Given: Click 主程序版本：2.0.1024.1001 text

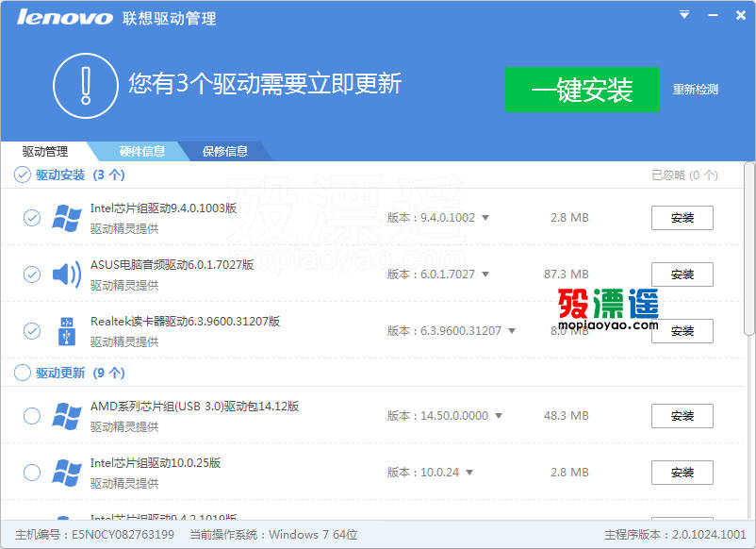Looking at the screenshot, I should click(x=675, y=535).
